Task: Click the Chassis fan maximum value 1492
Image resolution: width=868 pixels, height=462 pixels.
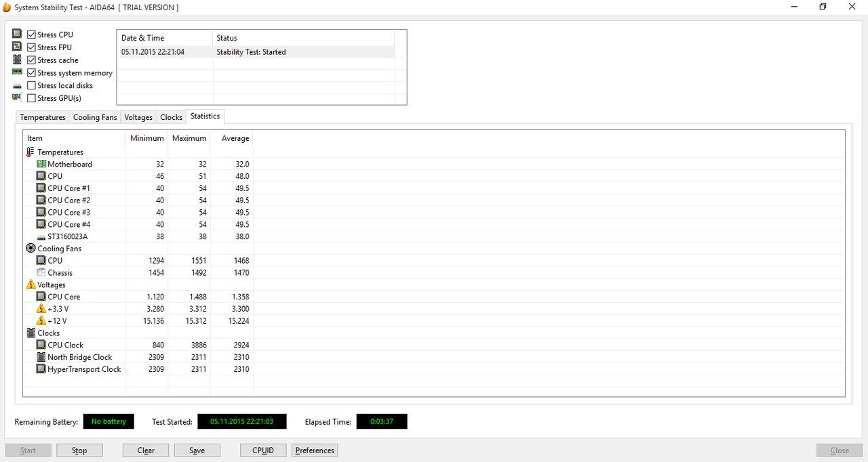Action: (x=198, y=273)
